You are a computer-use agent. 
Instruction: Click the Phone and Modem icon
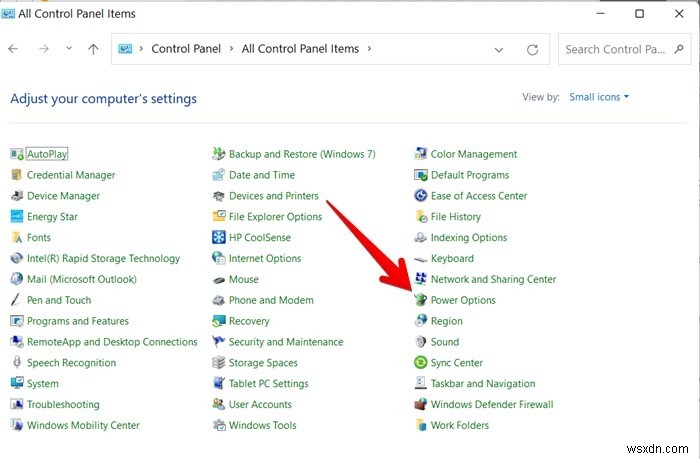(219, 300)
